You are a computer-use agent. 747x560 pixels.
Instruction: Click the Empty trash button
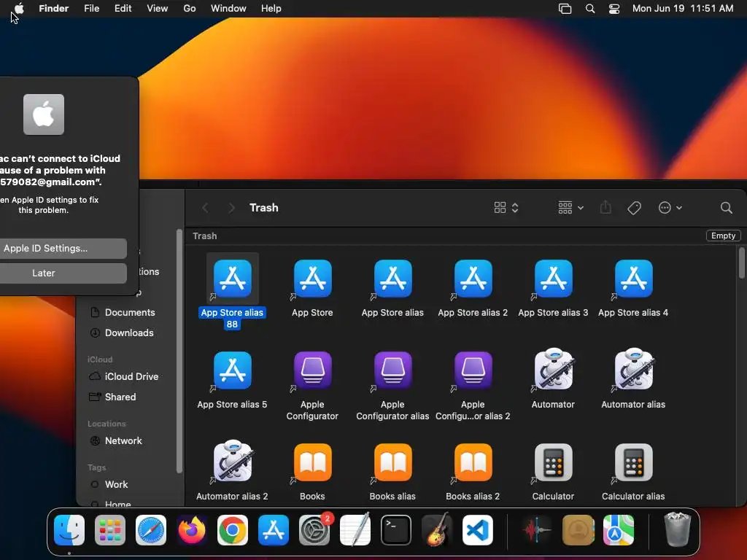pyautogui.click(x=723, y=236)
